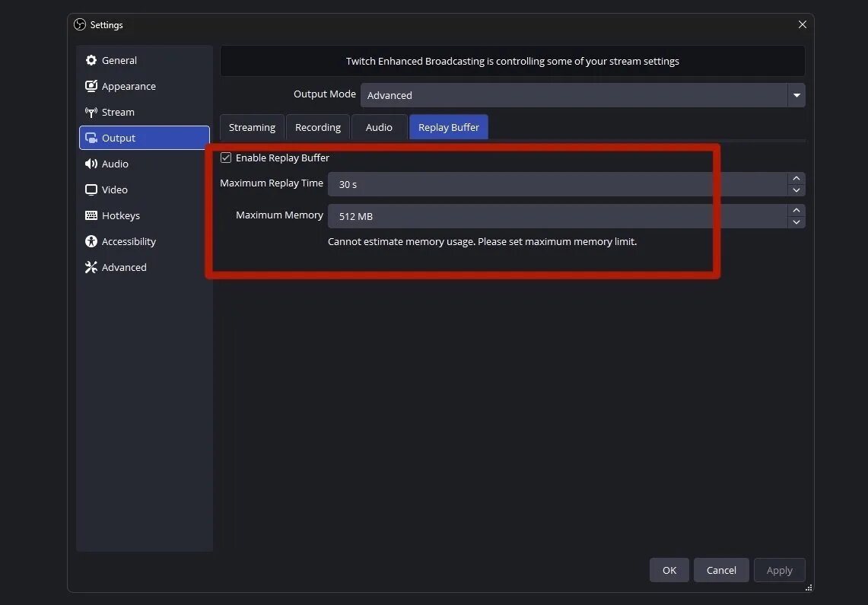Open the General settings gear icon
The image size is (868, 605).
(x=91, y=60)
